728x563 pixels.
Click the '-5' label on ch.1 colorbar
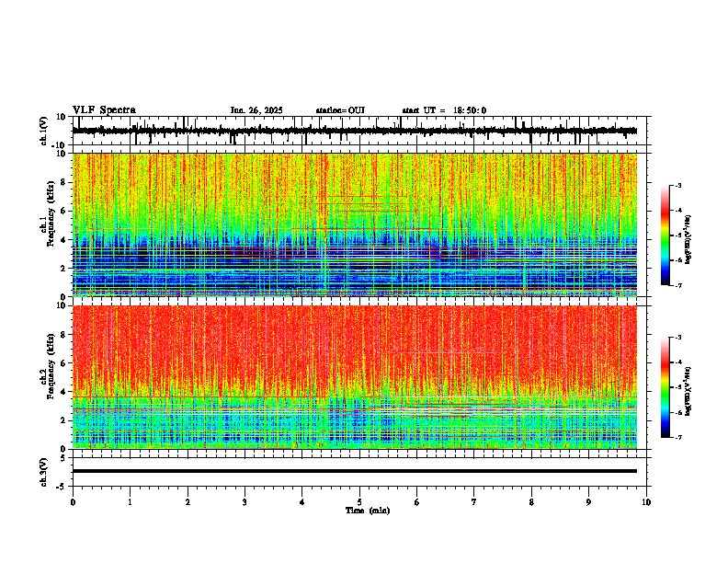678,236
